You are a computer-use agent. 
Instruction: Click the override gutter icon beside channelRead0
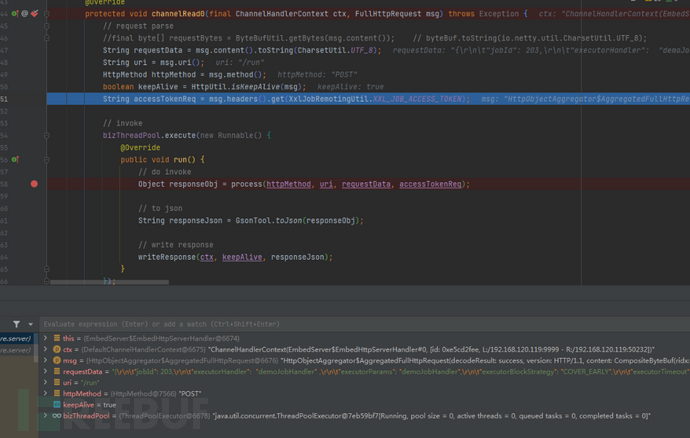15,14
